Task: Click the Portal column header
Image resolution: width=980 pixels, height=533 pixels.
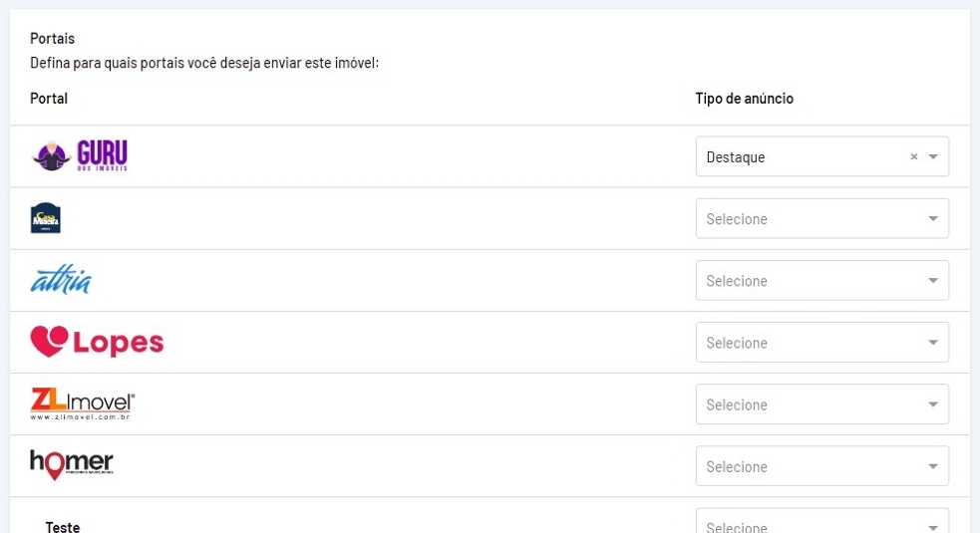Action: coord(49,99)
